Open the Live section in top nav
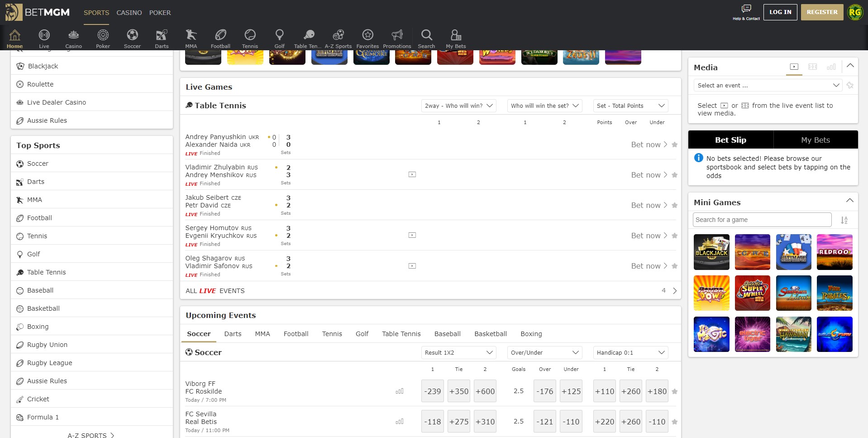 coord(44,38)
